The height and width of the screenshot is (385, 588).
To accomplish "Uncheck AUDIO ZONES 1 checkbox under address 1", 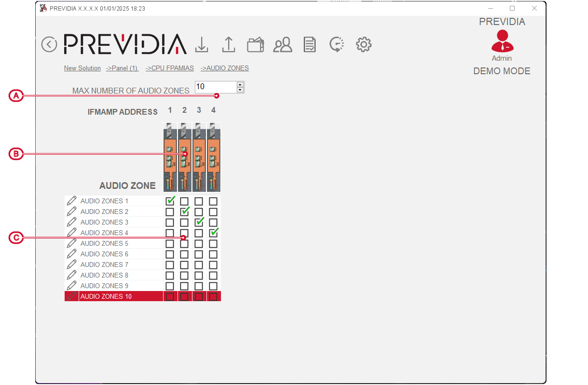I will click(x=170, y=201).
